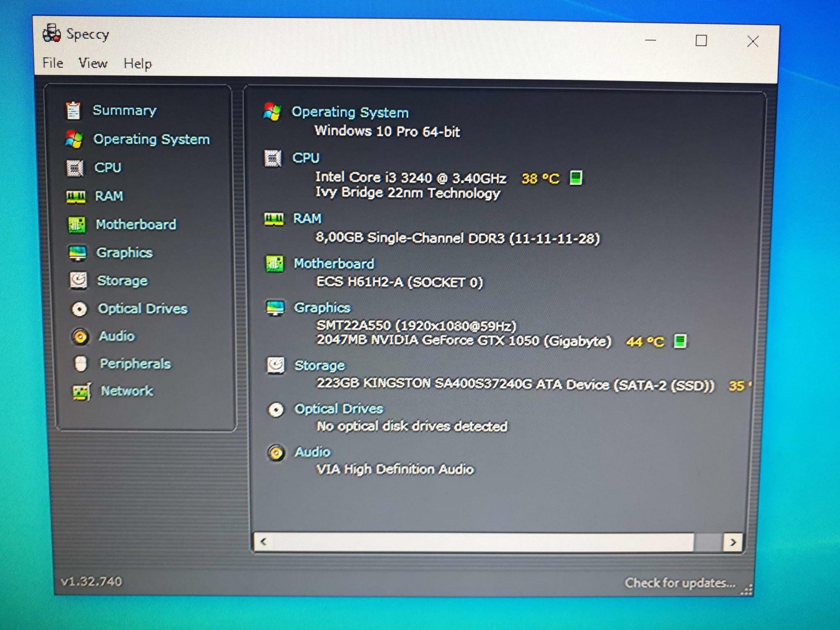
Task: Click '2047MB NVIDIA GeForce GTX 1050' text
Action: click(427, 340)
